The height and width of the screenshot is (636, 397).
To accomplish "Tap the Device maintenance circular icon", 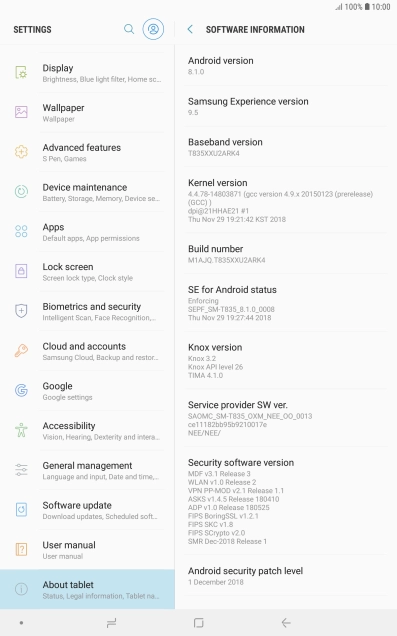I will point(21,191).
